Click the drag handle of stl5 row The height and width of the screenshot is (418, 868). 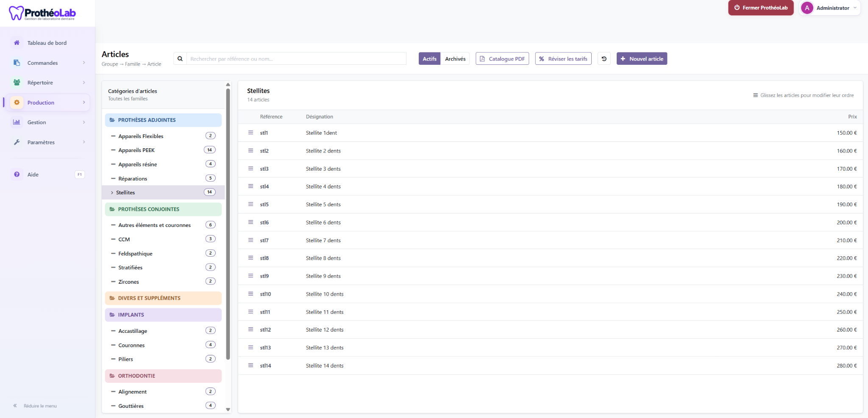point(250,204)
